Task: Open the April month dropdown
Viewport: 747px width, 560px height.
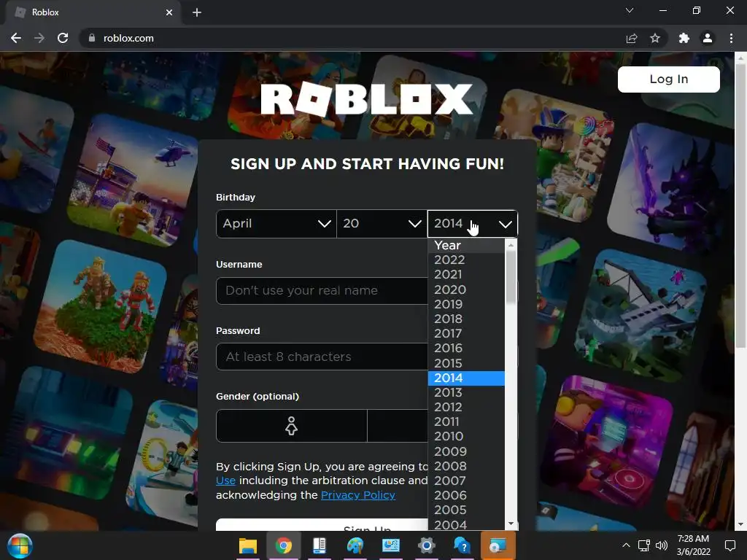Action: coord(276,223)
